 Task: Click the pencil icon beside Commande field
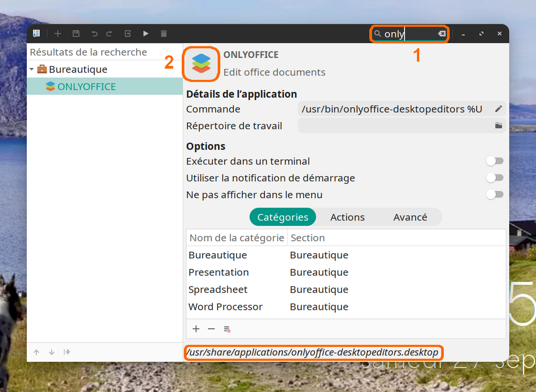tap(498, 109)
